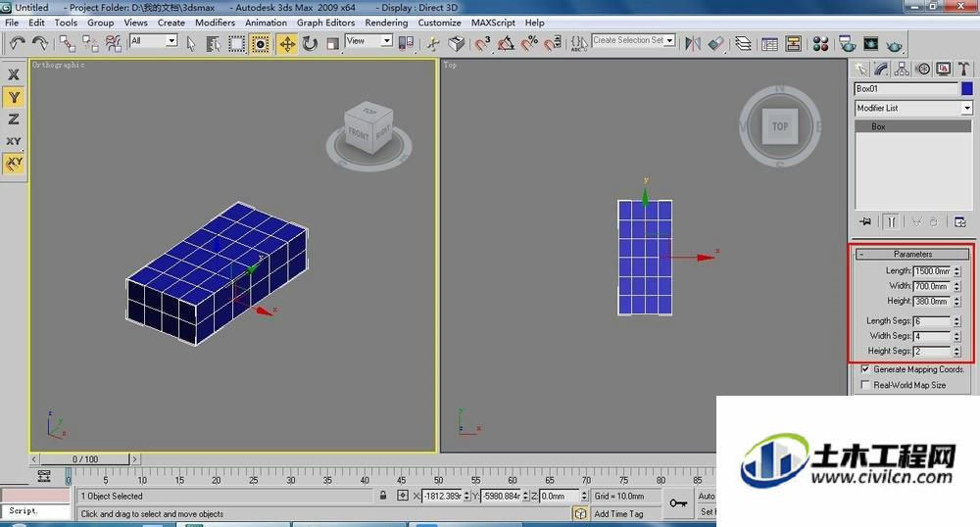This screenshot has height=527, width=980.
Task: Switch to the Modify command panel tab
Action: point(881,69)
